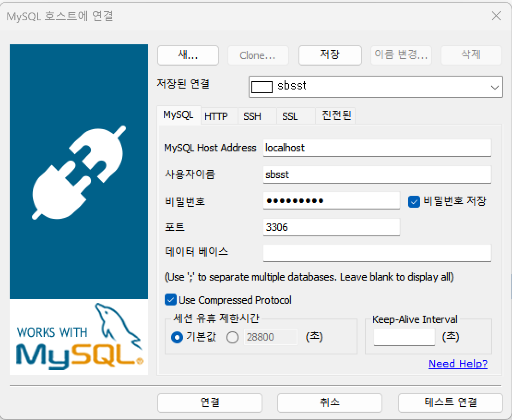This screenshot has width=512, height=420.
Task: Click the 데이터 베이스 database field
Action: 377,253
